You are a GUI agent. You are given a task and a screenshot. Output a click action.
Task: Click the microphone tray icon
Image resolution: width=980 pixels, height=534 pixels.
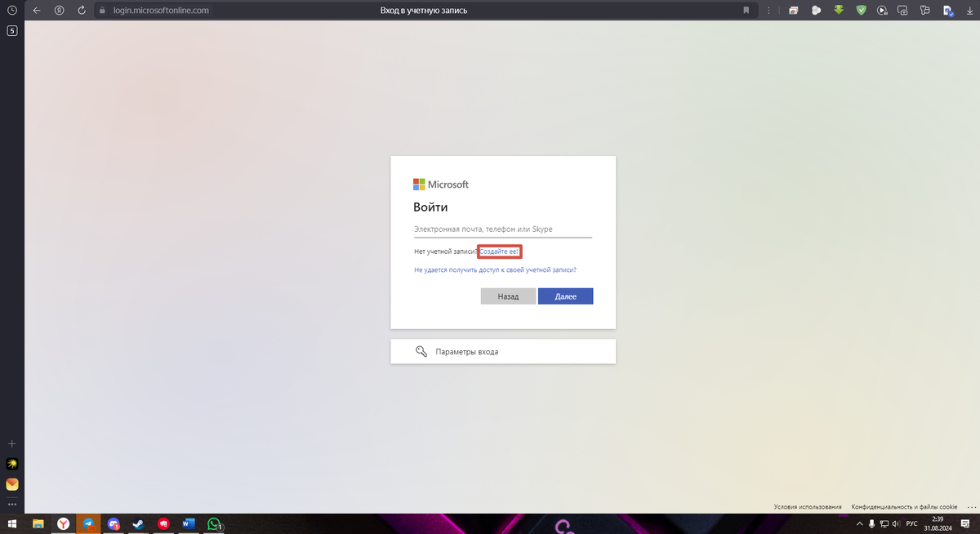click(872, 523)
